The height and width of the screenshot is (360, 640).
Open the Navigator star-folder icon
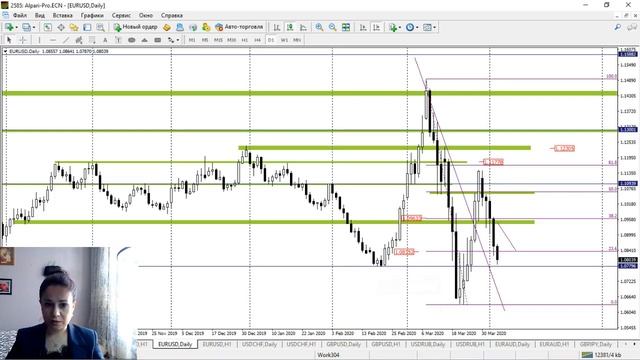74,27
